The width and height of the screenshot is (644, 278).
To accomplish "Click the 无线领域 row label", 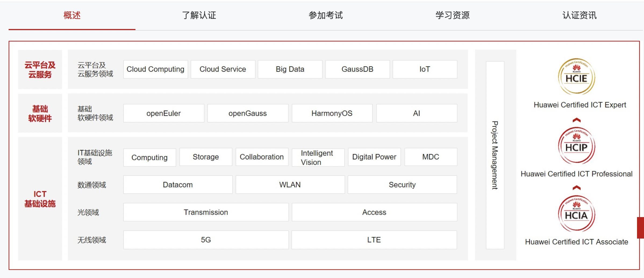I will pyautogui.click(x=92, y=240).
